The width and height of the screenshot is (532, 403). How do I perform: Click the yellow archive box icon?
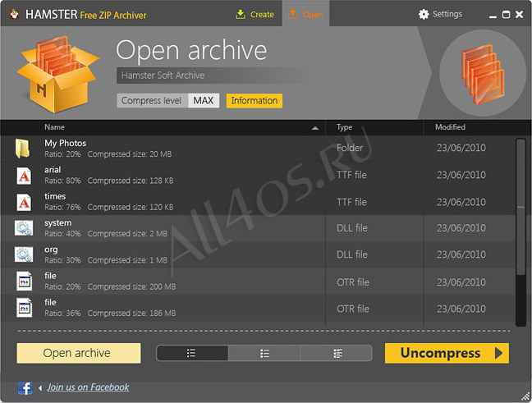(58, 74)
